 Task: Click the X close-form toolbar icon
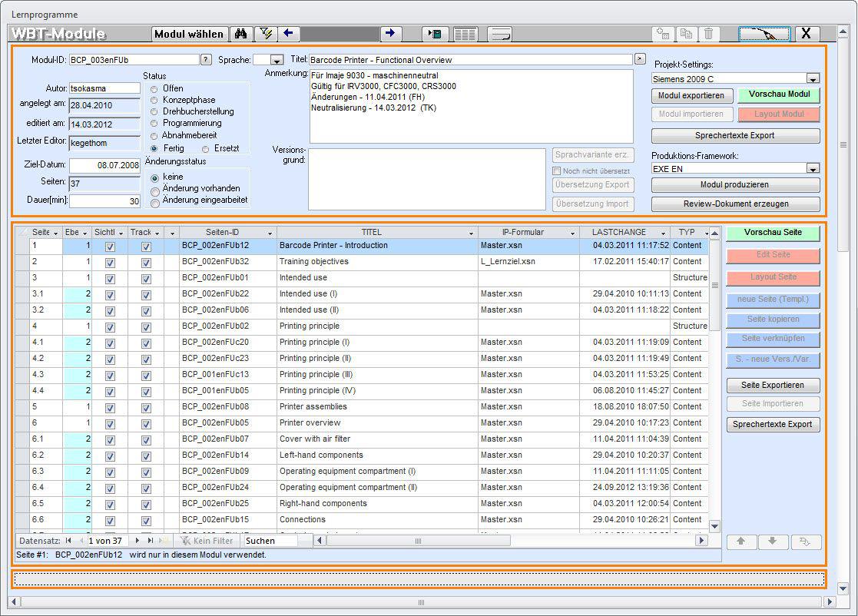(806, 34)
